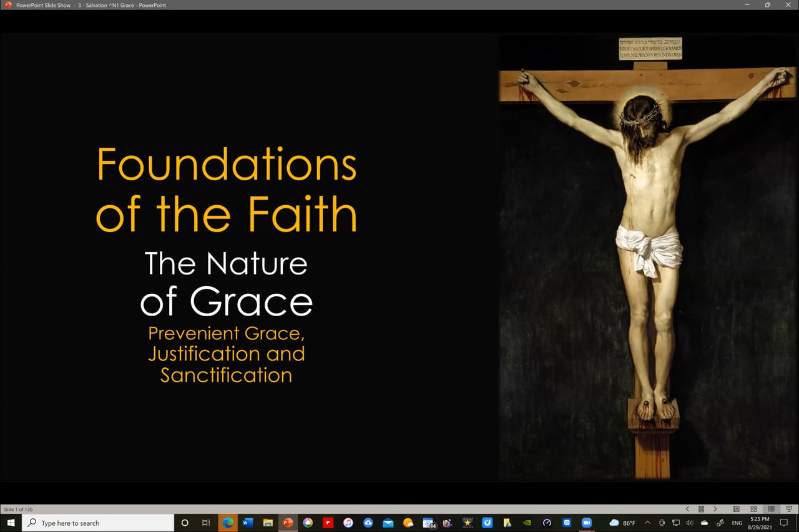This screenshot has height=532, width=799.
Task: Show hidden system tray icons
Action: tap(647, 523)
